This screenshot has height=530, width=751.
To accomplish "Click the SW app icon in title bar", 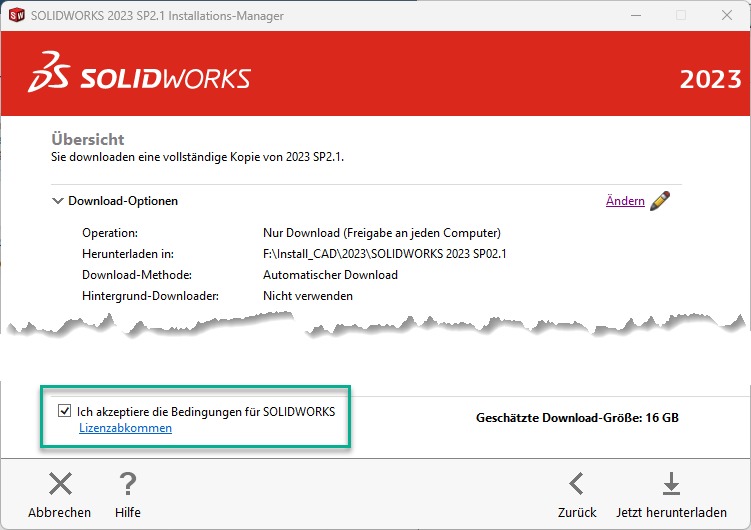I will pos(16,15).
